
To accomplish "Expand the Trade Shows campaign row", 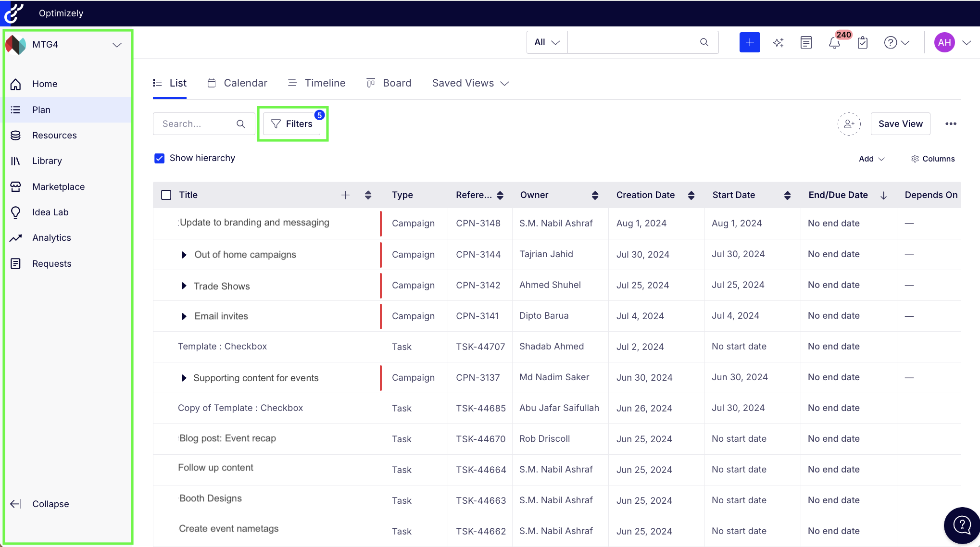I will tap(184, 286).
